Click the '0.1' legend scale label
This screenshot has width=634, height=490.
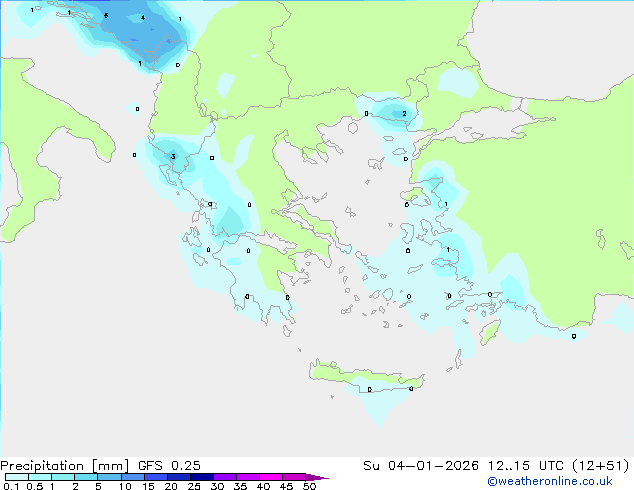[x=11, y=486]
